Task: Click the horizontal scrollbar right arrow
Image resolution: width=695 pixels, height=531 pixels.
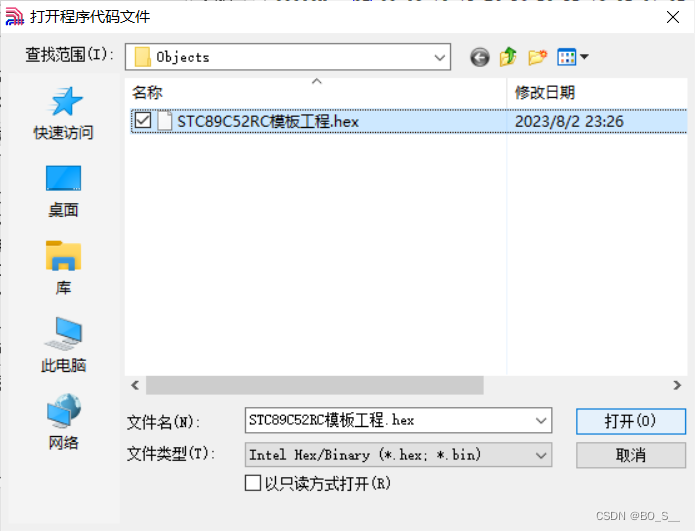Action: coord(677,385)
